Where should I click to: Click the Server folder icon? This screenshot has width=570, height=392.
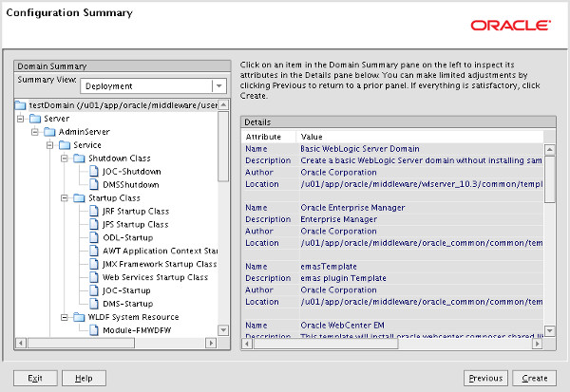click(x=35, y=119)
